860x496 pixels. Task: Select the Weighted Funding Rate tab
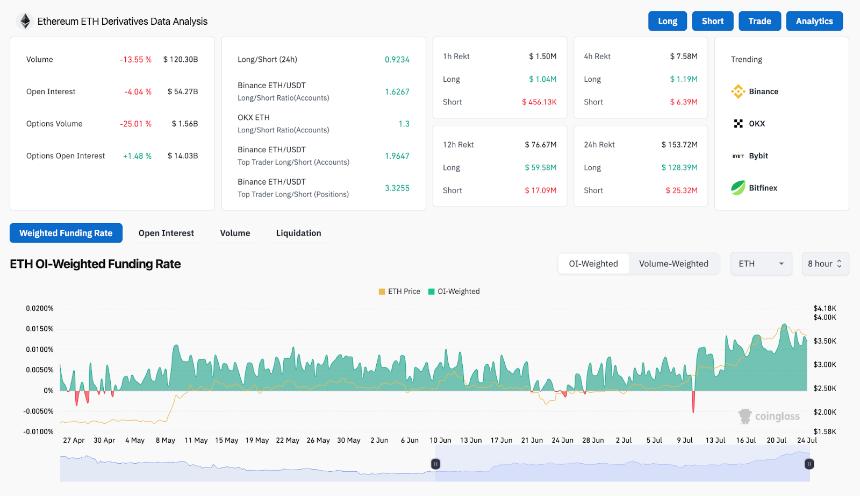tap(66, 233)
